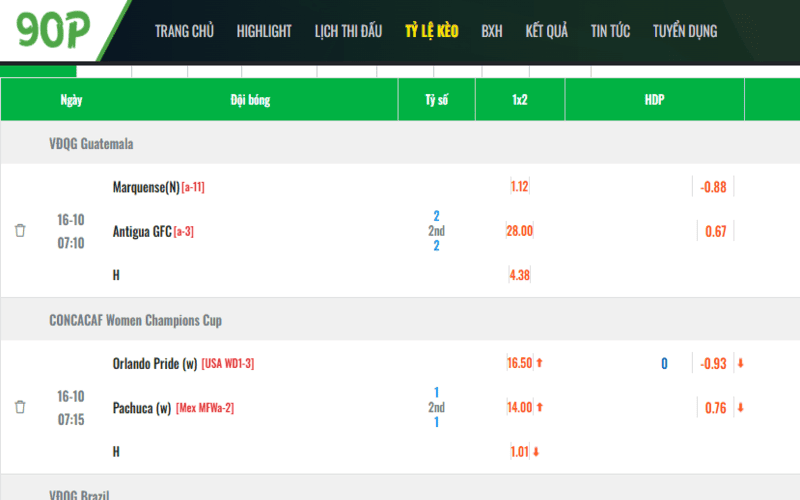Delete the Marquense vs Antigua GFC match row
Screen dimensions: 800x500
(x=20, y=231)
